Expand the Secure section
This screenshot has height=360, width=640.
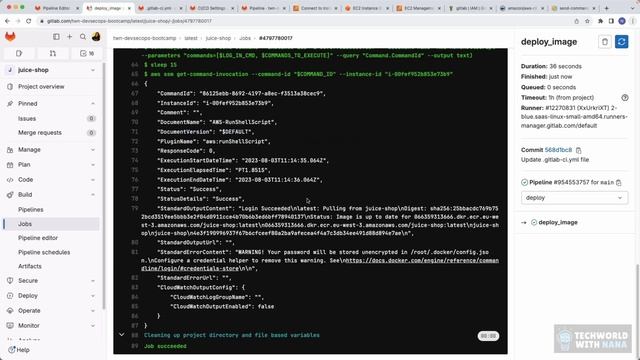coord(93,281)
